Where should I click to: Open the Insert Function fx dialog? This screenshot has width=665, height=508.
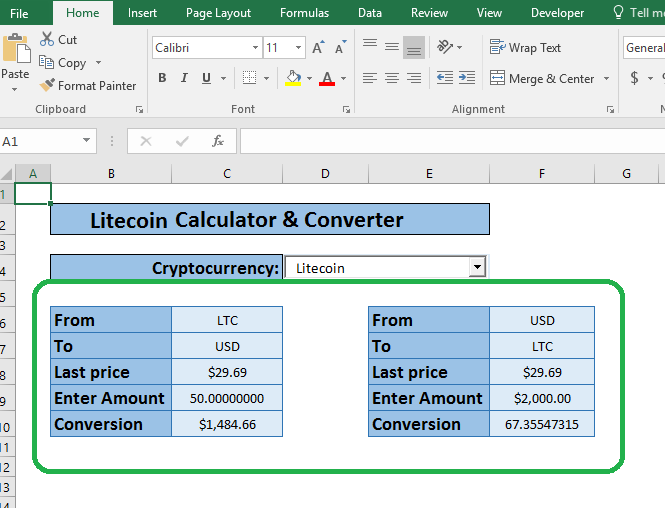pyautogui.click(x=218, y=141)
